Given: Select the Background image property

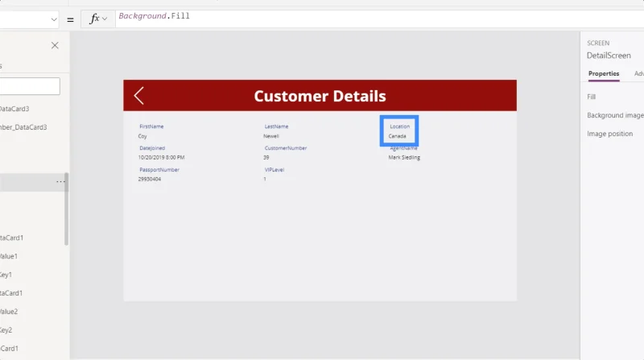Looking at the screenshot, I should [x=615, y=115].
